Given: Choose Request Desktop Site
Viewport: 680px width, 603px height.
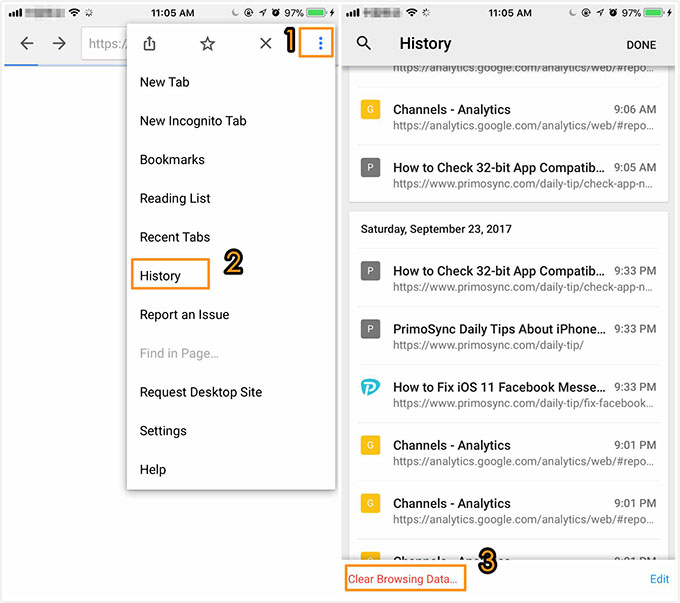Looking at the screenshot, I should (x=201, y=392).
